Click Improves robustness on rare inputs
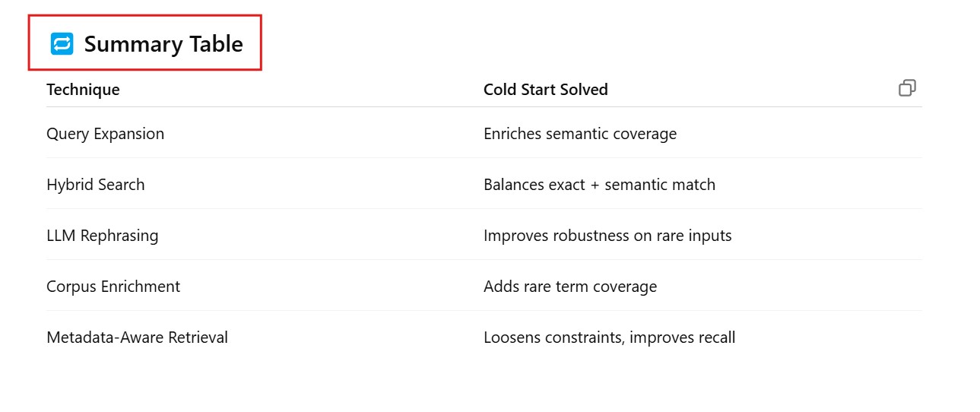980x412 pixels. pos(607,236)
